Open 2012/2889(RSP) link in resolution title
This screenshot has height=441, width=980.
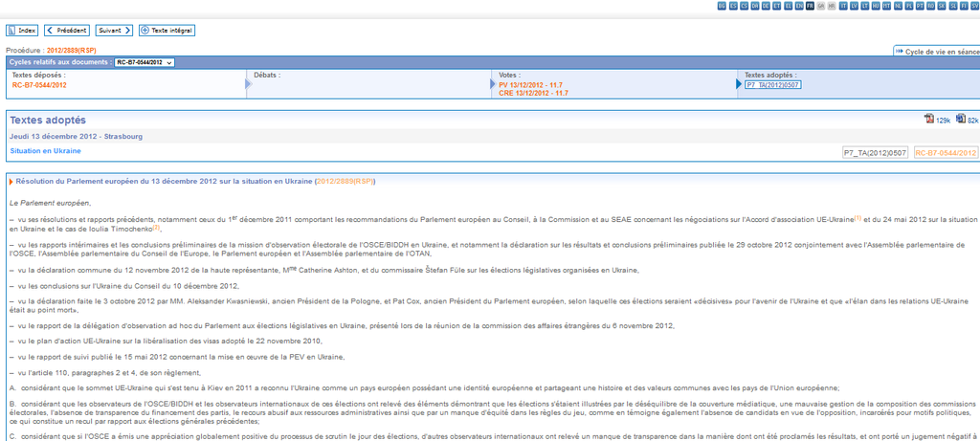click(345, 182)
